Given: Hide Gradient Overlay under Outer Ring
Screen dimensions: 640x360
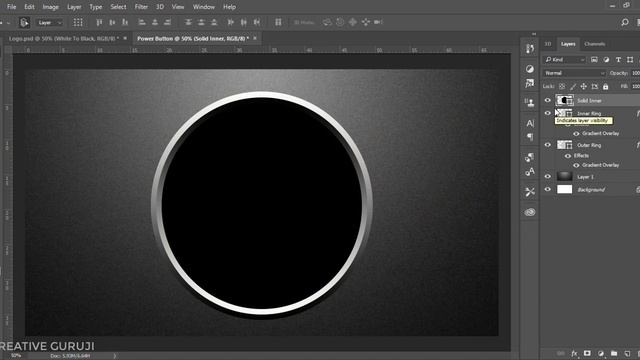Looking at the screenshot, I should pos(576,165).
